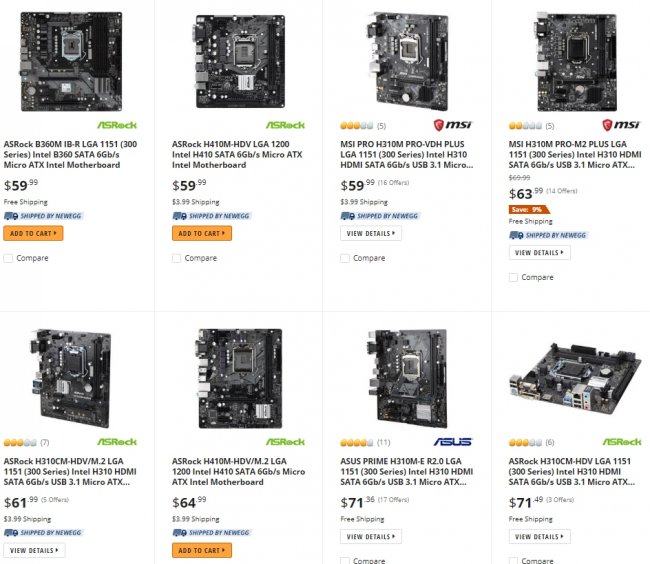Add ASRock B360M IB-R to cart
This screenshot has width=650, height=564.
coord(33,233)
